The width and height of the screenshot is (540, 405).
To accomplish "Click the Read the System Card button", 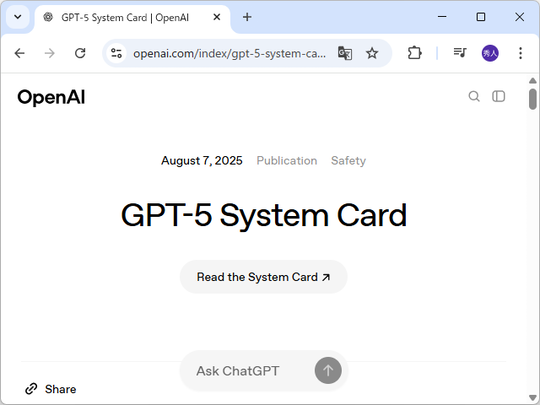I will 263,277.
